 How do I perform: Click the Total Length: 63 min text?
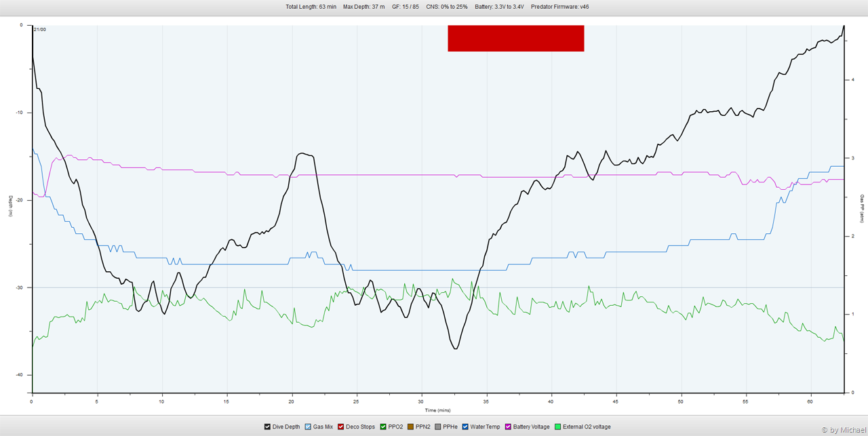(x=311, y=7)
